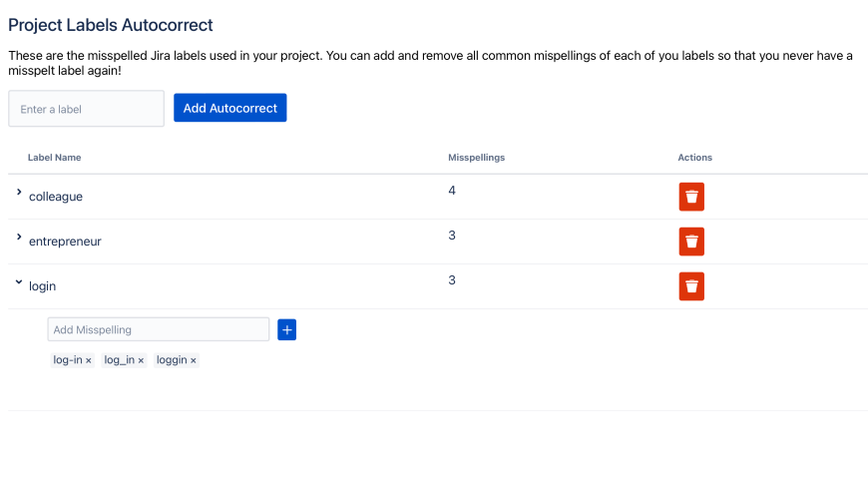Image resolution: width=868 pixels, height=493 pixels.
Task: Focus the Enter a label field
Action: tap(86, 109)
